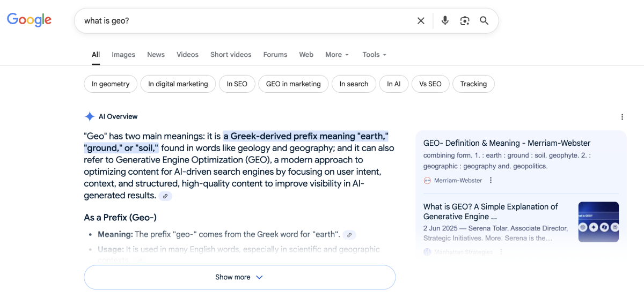Open the Tools dropdown
Screen dimensions: 644x297
pyautogui.click(x=374, y=55)
